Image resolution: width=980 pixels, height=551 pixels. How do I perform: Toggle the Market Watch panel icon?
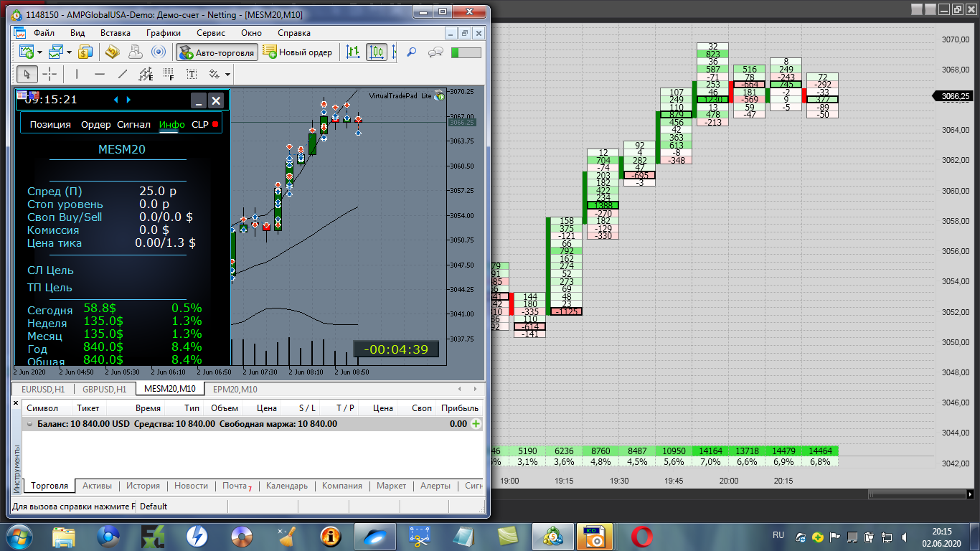point(86,52)
